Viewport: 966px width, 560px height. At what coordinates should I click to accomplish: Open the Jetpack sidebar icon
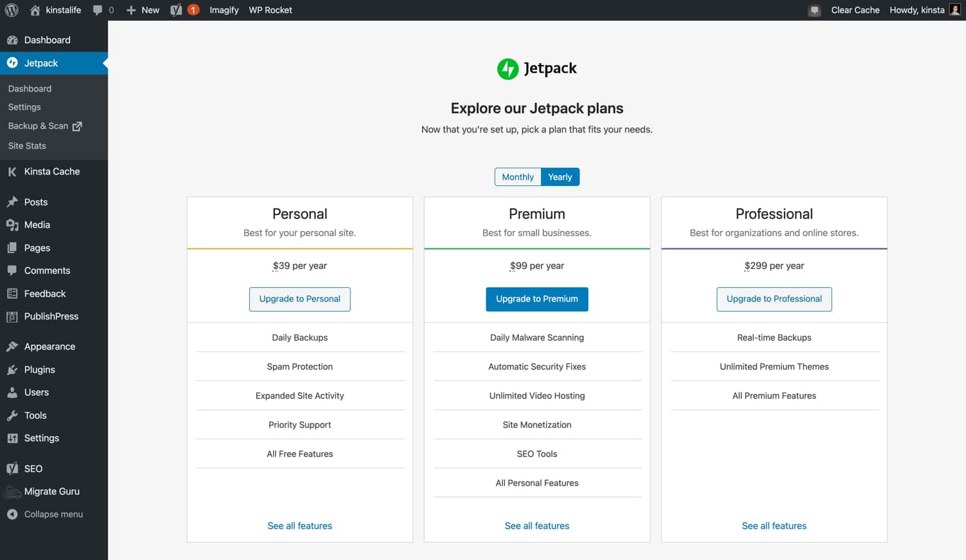(13, 62)
